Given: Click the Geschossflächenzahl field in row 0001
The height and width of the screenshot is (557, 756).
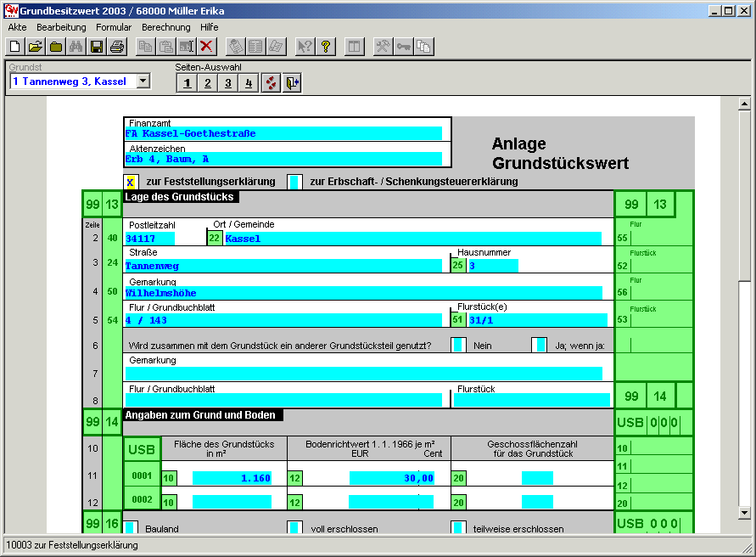Looking at the screenshot, I should [537, 478].
